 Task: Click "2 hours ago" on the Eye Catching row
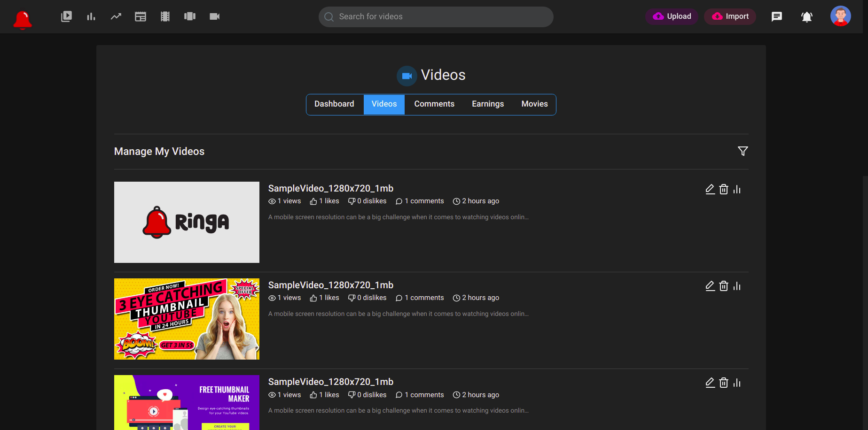[476, 298]
